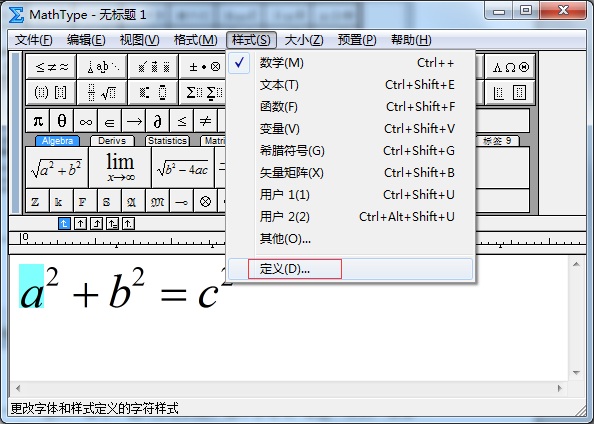Open the 编辑(E) menu
Screen dimensions: 594x424
(x=86, y=40)
